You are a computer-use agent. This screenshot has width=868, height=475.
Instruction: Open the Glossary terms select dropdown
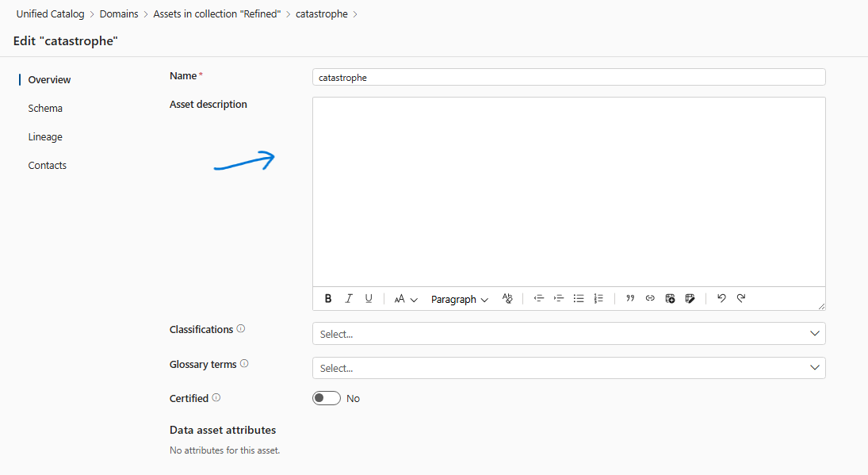tap(569, 368)
